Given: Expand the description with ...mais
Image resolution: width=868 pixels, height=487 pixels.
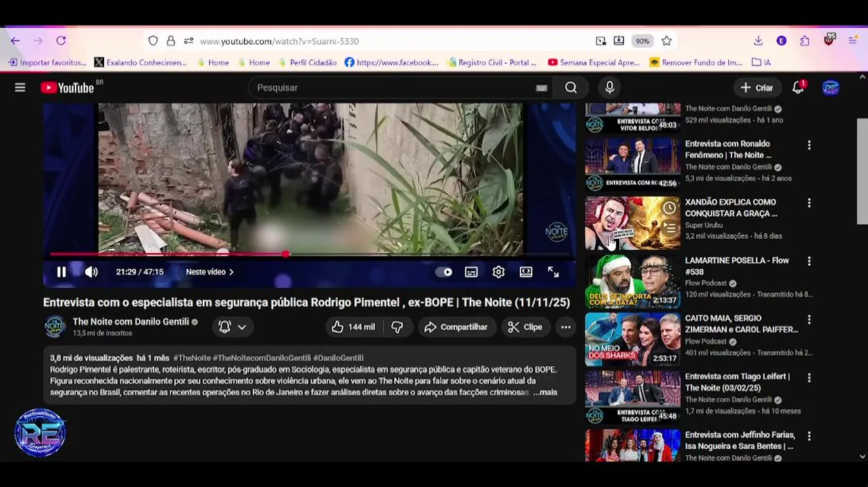Looking at the screenshot, I should point(545,392).
